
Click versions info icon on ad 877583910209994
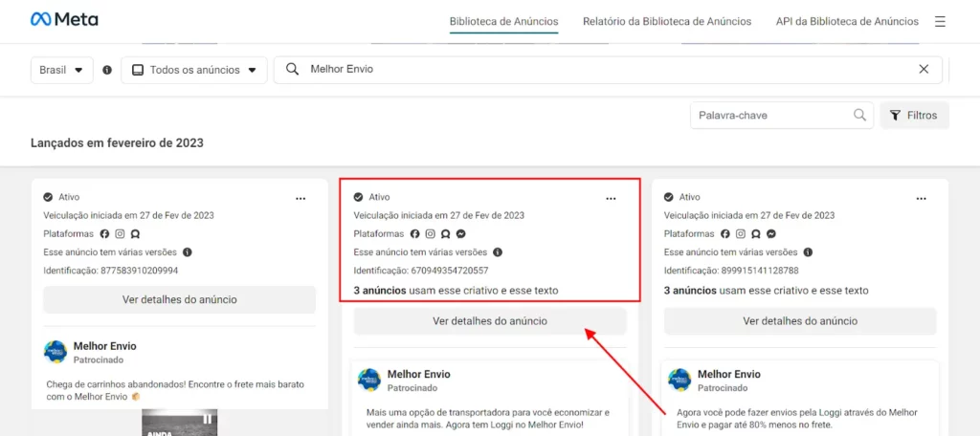click(188, 252)
